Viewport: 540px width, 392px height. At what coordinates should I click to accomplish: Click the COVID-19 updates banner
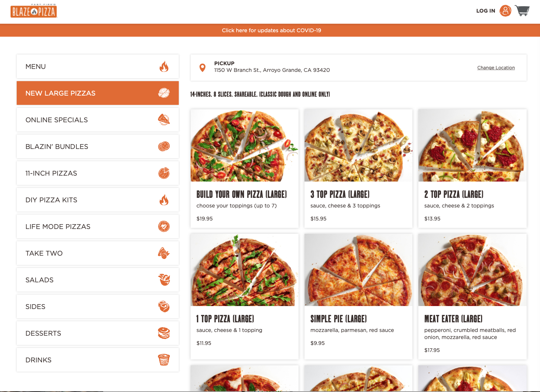click(271, 30)
